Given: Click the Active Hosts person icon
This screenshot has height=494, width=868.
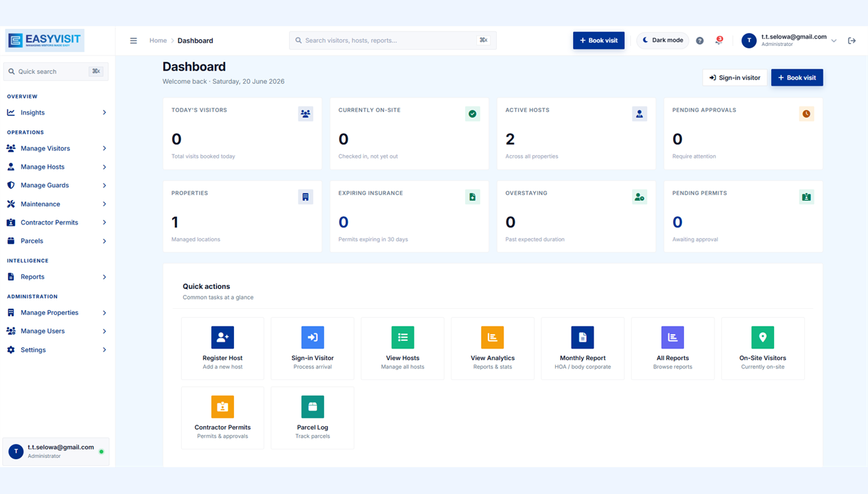Looking at the screenshot, I should [640, 114].
